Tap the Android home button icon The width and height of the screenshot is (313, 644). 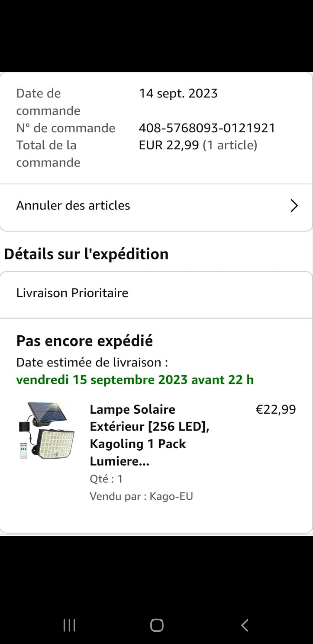point(157,625)
